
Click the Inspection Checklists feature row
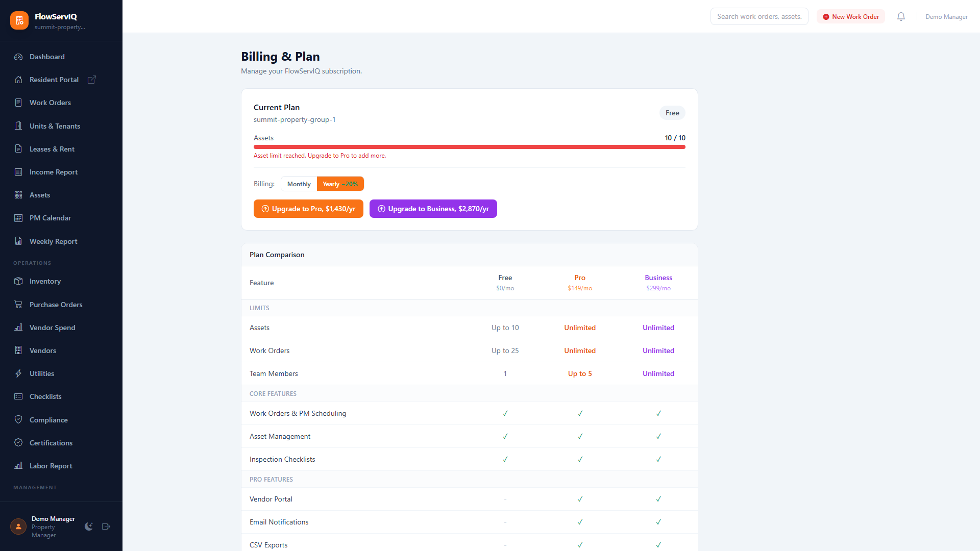point(470,459)
